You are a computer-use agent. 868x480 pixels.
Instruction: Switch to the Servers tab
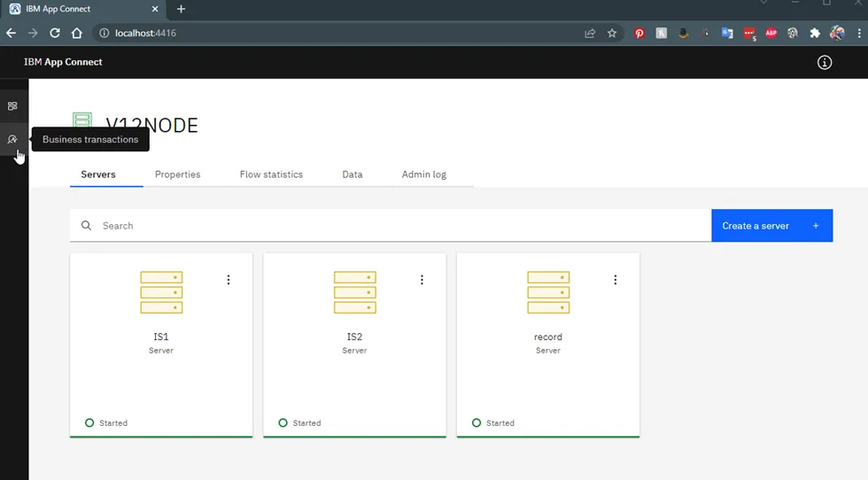click(x=98, y=174)
